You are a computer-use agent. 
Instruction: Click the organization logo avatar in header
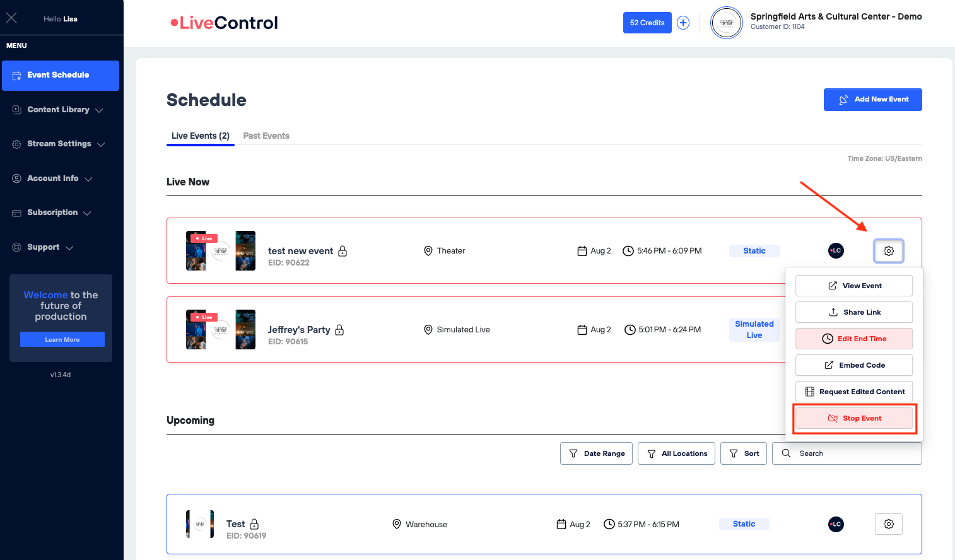coord(727,23)
